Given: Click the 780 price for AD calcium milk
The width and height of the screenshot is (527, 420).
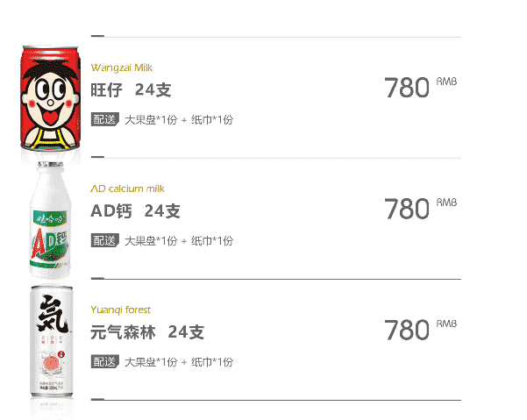Looking at the screenshot, I should tap(407, 209).
